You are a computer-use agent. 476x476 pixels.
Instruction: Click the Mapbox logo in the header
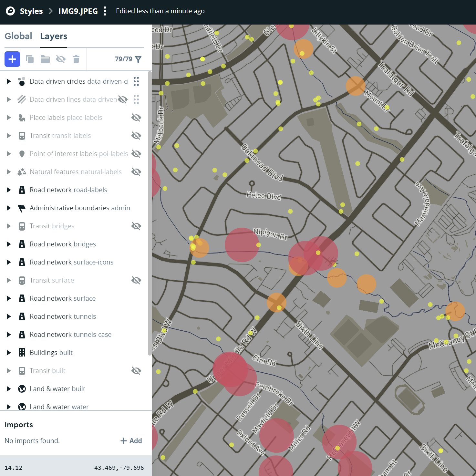point(10,11)
